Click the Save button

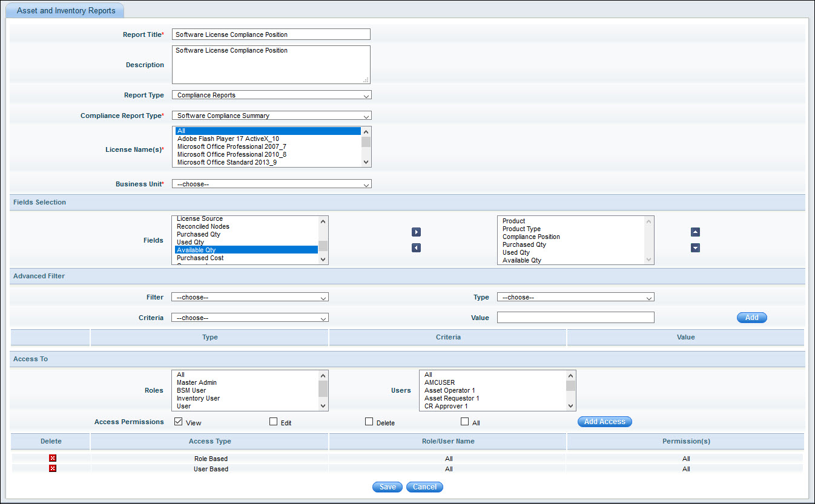click(x=388, y=487)
